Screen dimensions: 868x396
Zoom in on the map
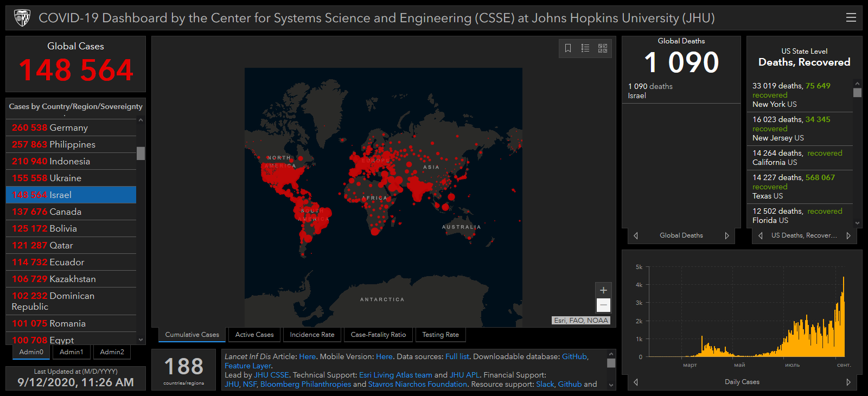tap(603, 290)
